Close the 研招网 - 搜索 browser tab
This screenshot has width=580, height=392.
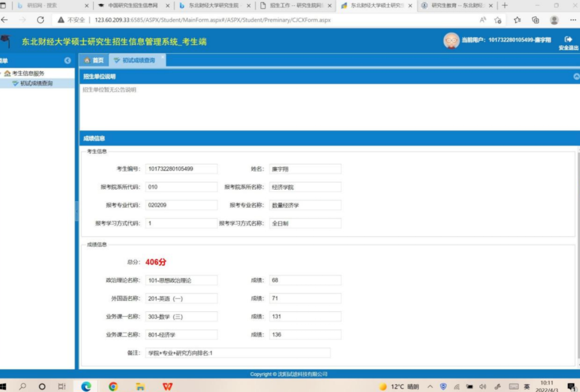87,5
